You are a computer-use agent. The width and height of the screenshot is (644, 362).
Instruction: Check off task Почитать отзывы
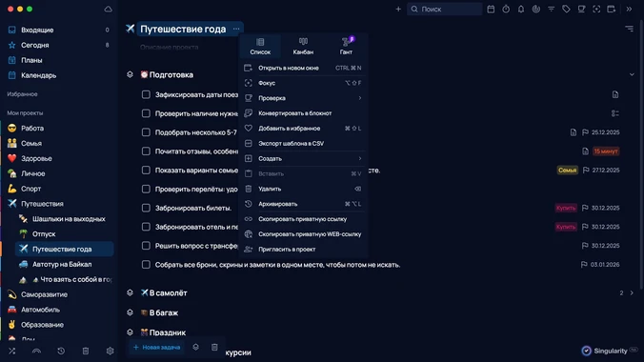pos(146,151)
